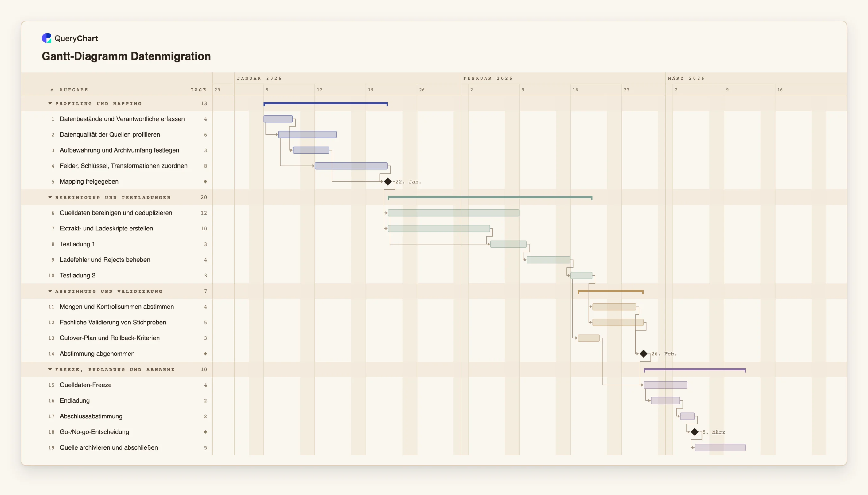Viewport: 868px width, 495px height.
Task: Click the März 2026 month header
Action: [x=686, y=78]
